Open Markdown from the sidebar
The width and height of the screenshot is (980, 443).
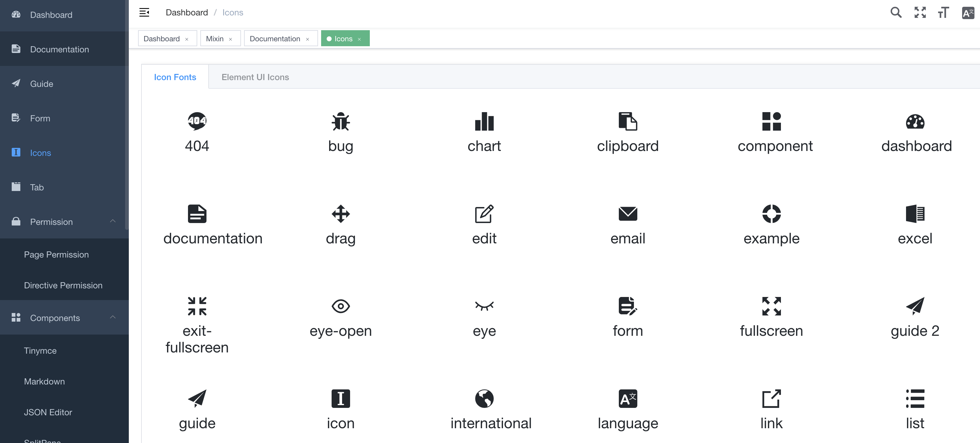click(44, 381)
